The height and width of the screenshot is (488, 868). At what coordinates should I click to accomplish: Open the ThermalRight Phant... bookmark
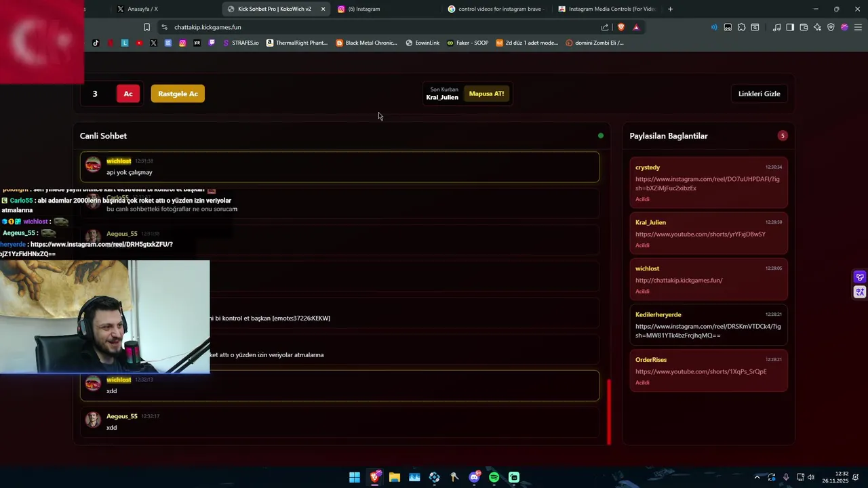(297, 43)
